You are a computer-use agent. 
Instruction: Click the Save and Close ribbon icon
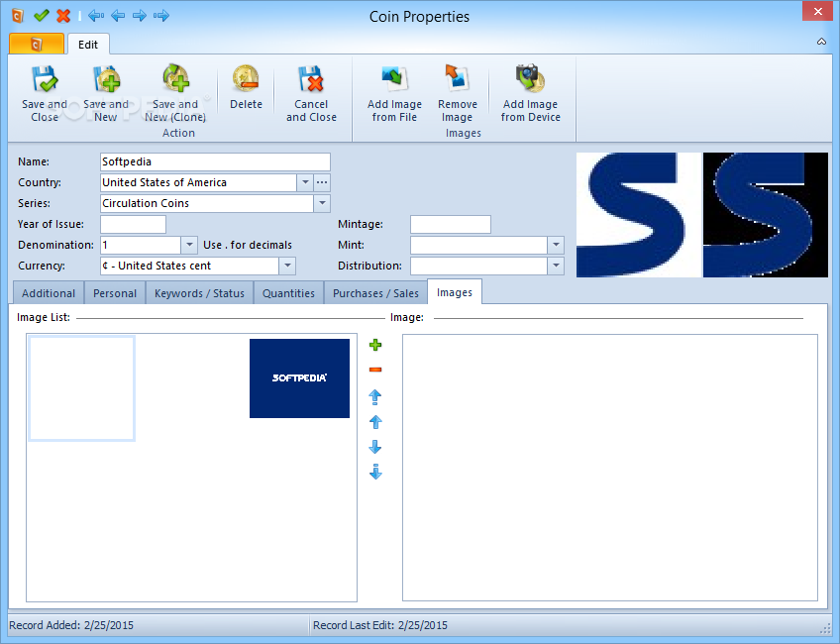click(x=45, y=79)
